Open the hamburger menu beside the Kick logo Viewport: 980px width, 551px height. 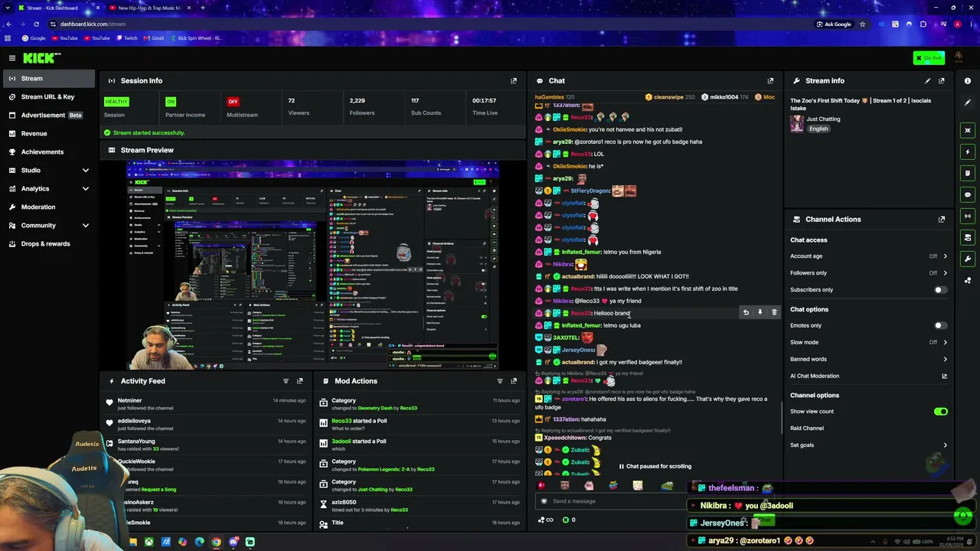[x=11, y=58]
